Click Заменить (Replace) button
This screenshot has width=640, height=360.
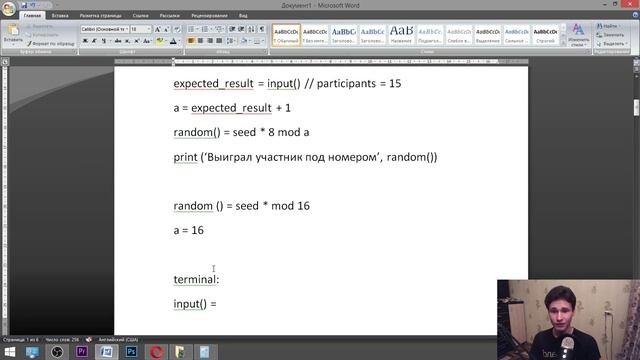pyautogui.click(x=610, y=35)
